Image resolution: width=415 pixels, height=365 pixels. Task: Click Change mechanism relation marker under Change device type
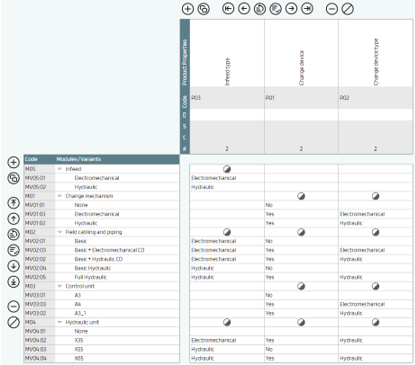click(x=375, y=196)
